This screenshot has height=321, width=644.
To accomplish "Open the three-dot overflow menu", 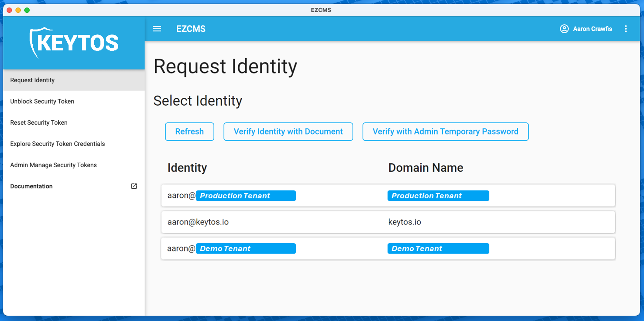I will coord(626,29).
